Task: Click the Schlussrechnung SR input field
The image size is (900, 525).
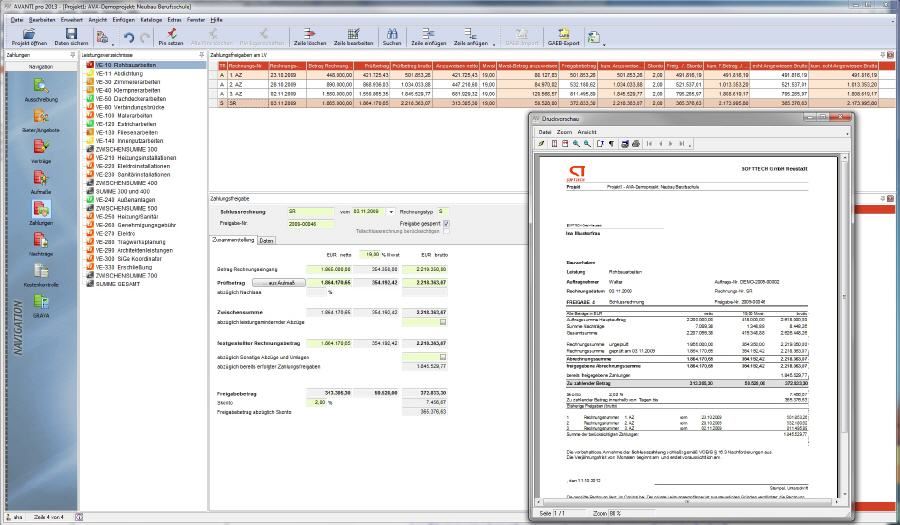Action: click(310, 212)
